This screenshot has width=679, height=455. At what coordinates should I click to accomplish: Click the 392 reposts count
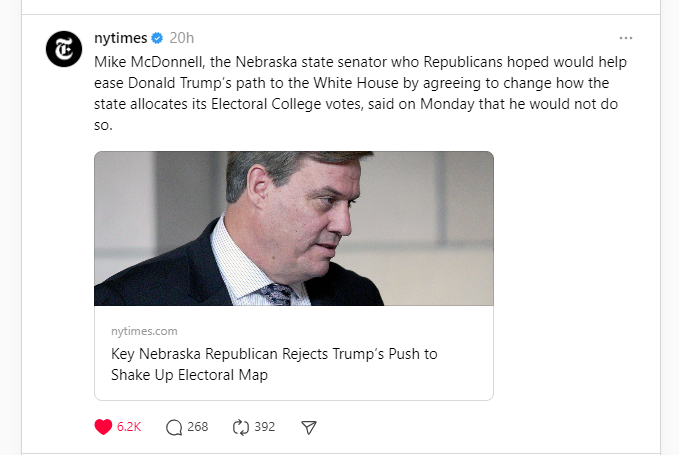tap(264, 427)
